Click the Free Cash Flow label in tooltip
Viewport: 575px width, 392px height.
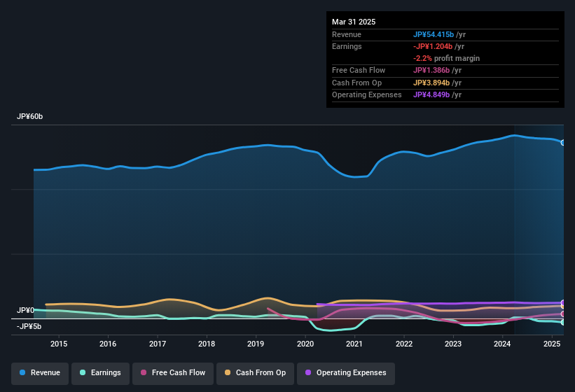[x=359, y=70]
